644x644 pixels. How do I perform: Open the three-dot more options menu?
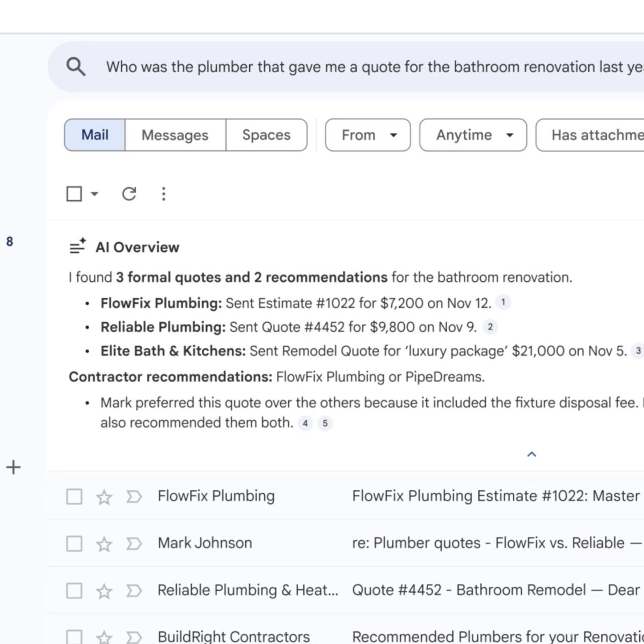[x=164, y=194]
